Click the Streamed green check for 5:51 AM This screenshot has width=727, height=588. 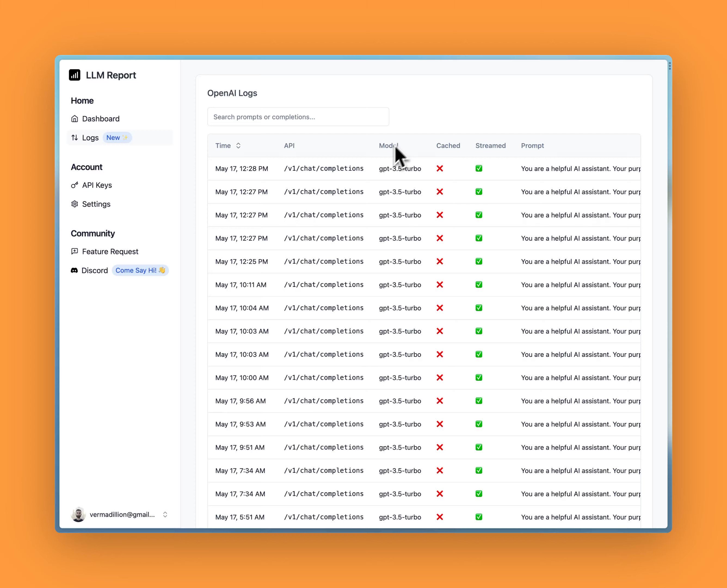[x=479, y=517]
